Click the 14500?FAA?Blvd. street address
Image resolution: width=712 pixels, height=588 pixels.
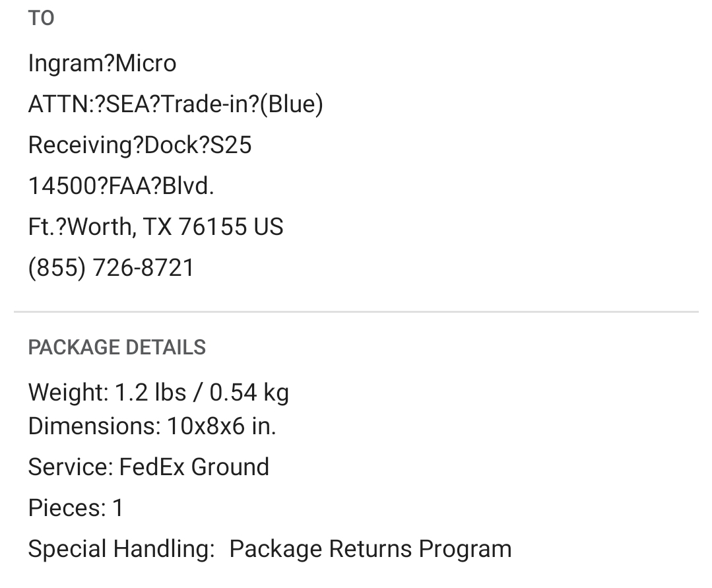click(x=121, y=186)
